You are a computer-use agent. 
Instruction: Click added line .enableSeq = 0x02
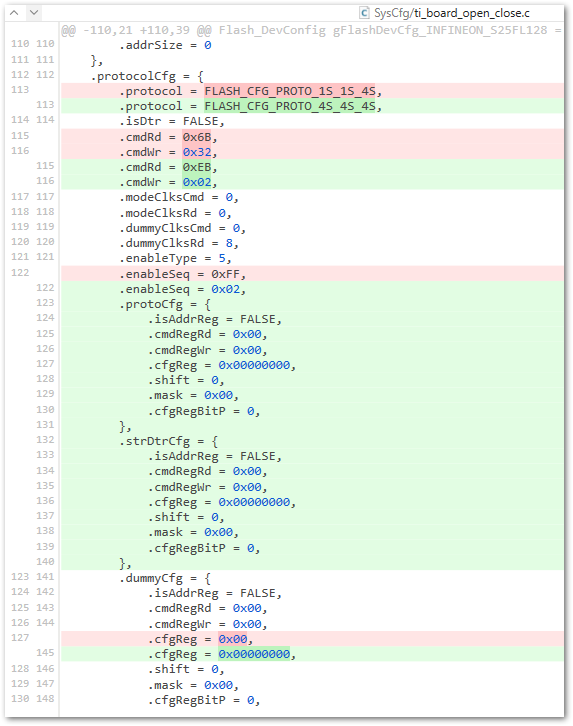(x=312, y=289)
